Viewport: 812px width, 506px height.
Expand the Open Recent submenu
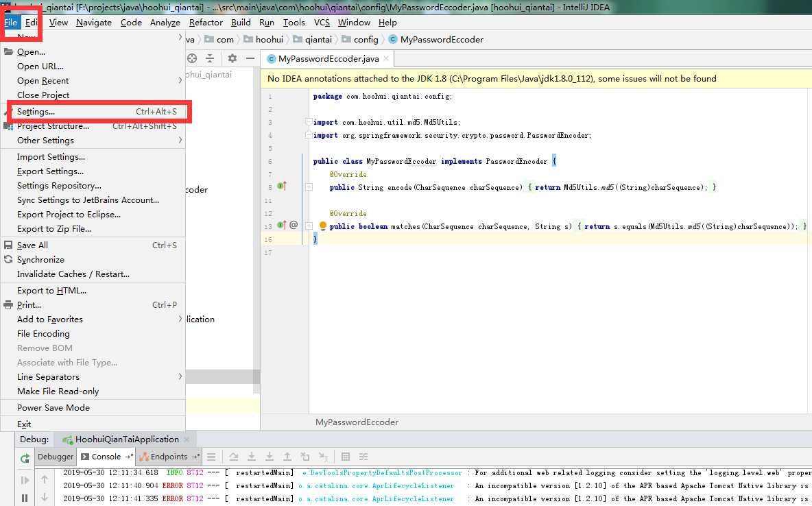point(43,80)
